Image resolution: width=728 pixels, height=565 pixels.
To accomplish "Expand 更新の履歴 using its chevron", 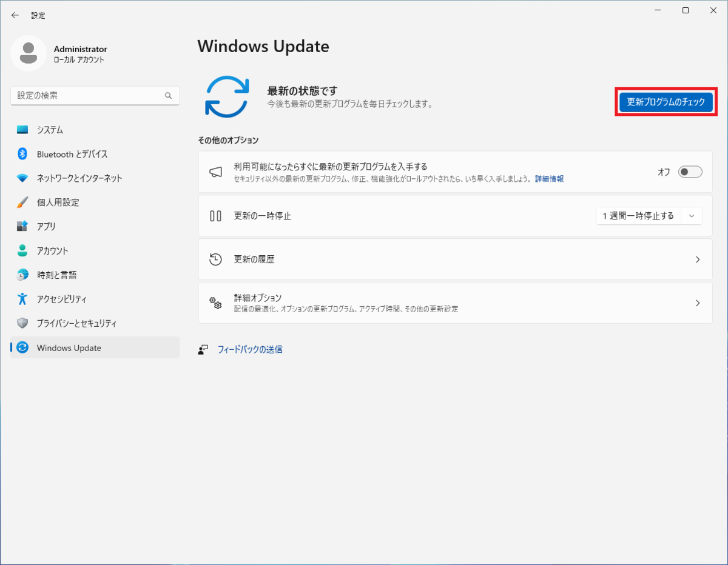I will 698,259.
